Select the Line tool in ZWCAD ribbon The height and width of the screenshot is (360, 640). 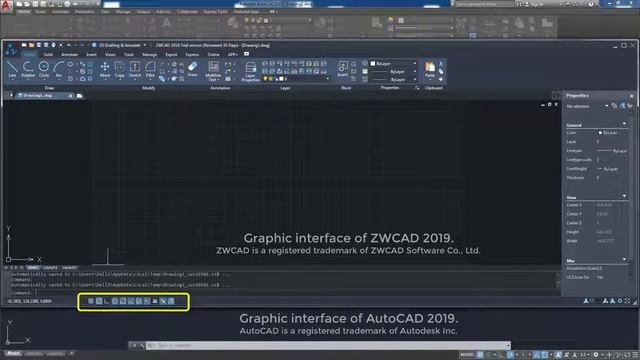coord(12,69)
